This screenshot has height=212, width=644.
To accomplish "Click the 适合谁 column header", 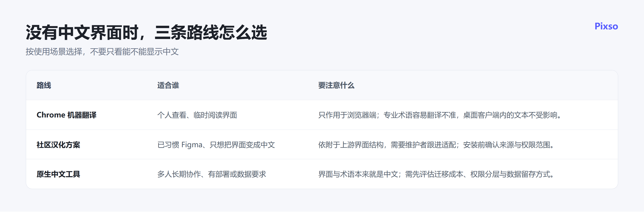I will coord(168,85).
